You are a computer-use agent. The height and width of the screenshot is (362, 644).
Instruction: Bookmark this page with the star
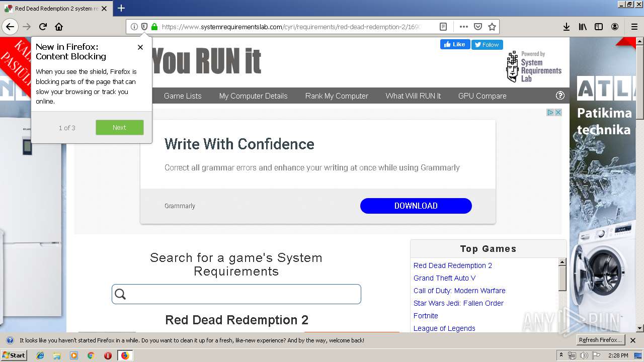(x=492, y=27)
